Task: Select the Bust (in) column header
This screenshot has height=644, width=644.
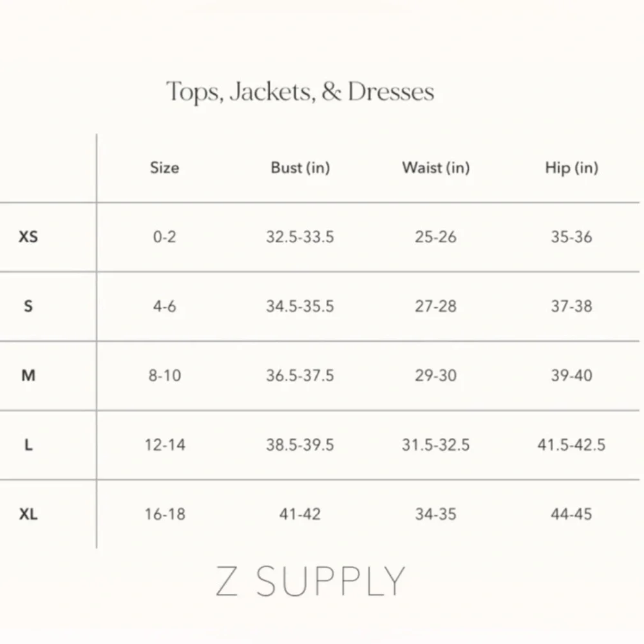Action: [x=300, y=167]
